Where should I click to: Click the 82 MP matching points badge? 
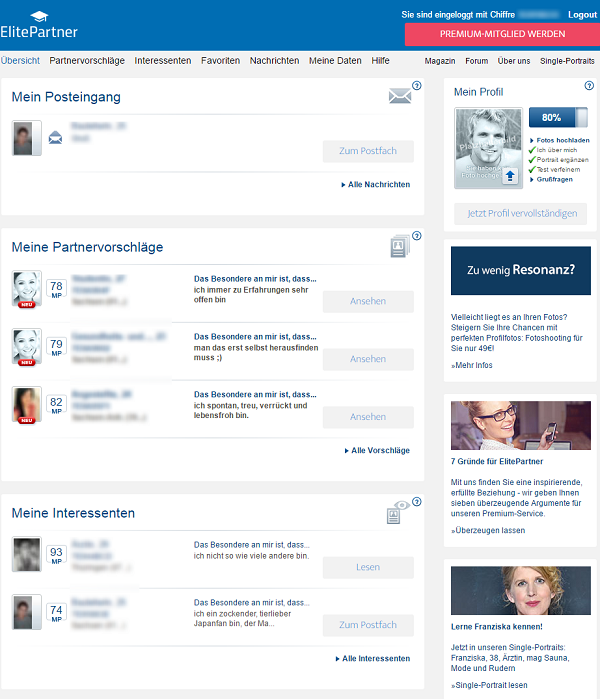(x=57, y=405)
